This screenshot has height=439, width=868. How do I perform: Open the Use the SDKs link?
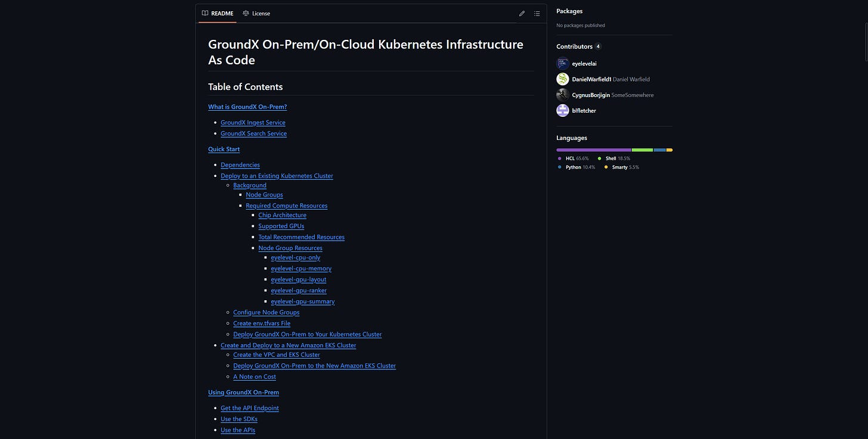(239, 419)
